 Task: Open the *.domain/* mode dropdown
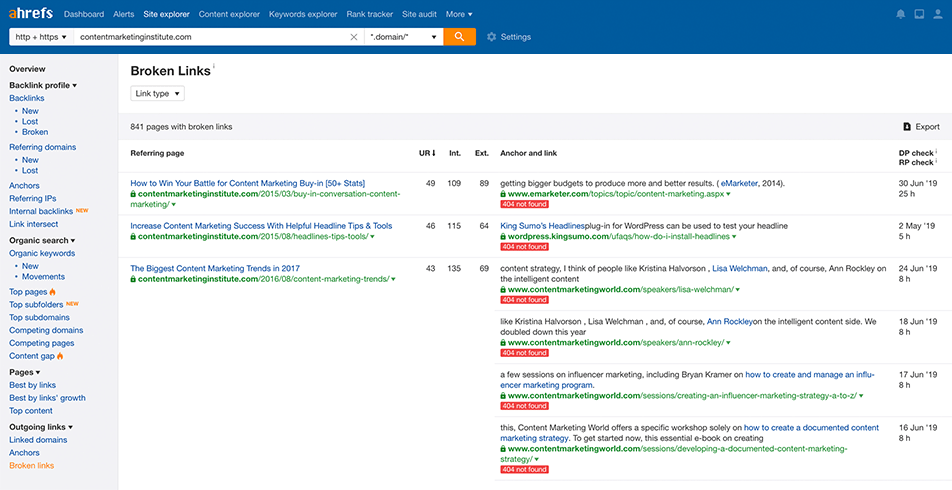pyautogui.click(x=404, y=37)
